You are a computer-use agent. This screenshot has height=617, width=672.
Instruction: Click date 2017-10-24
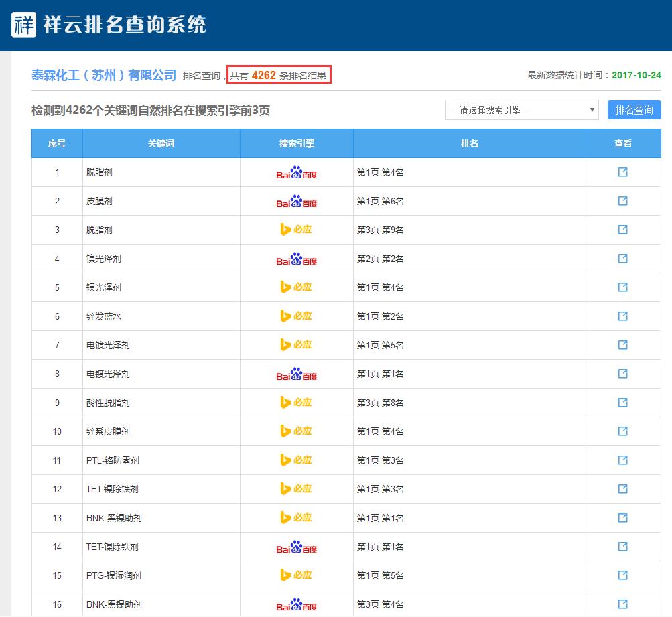click(636, 76)
